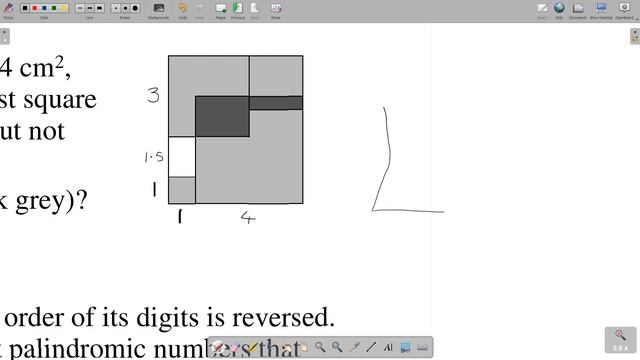Select the yellow pen color
This screenshot has height=360, width=640.
(63, 8)
